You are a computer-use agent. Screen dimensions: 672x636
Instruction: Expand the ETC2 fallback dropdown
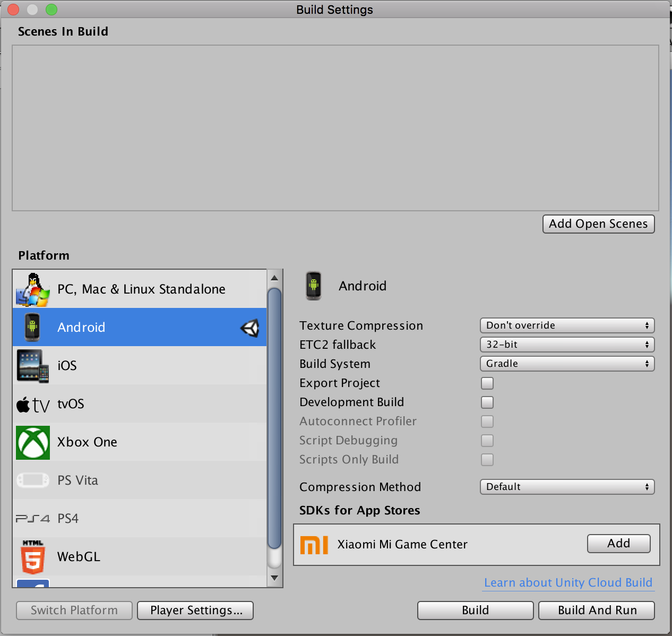click(567, 345)
